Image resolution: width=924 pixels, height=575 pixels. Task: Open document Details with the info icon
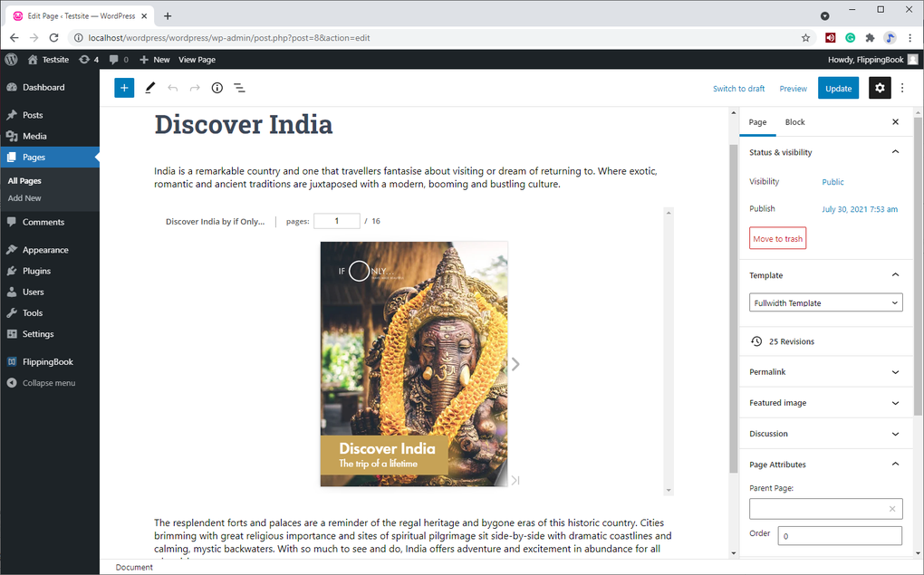click(x=217, y=88)
